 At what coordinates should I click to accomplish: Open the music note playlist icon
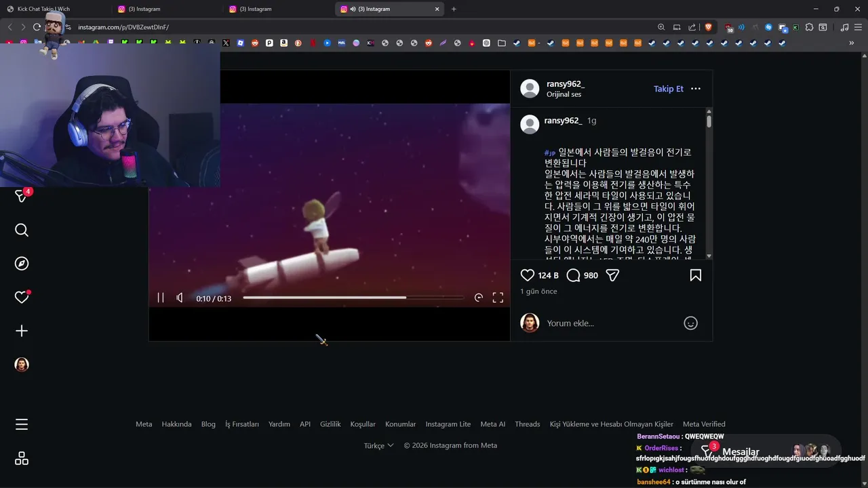coord(844,27)
